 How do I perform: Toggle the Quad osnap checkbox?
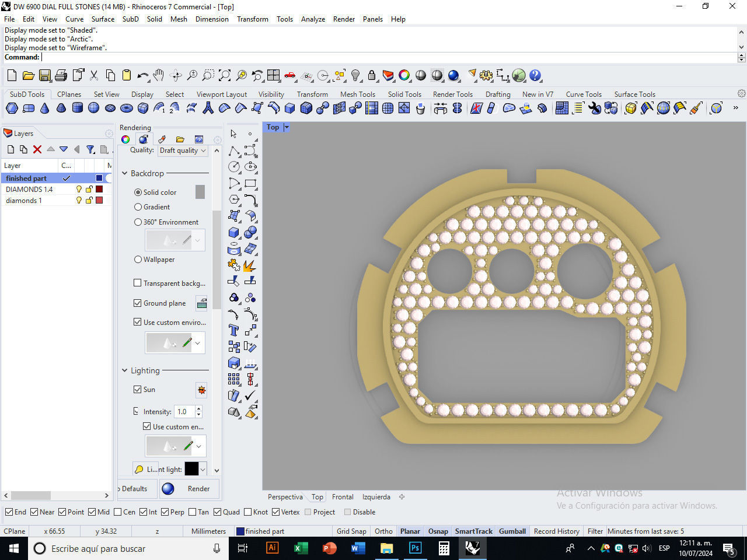(x=218, y=512)
